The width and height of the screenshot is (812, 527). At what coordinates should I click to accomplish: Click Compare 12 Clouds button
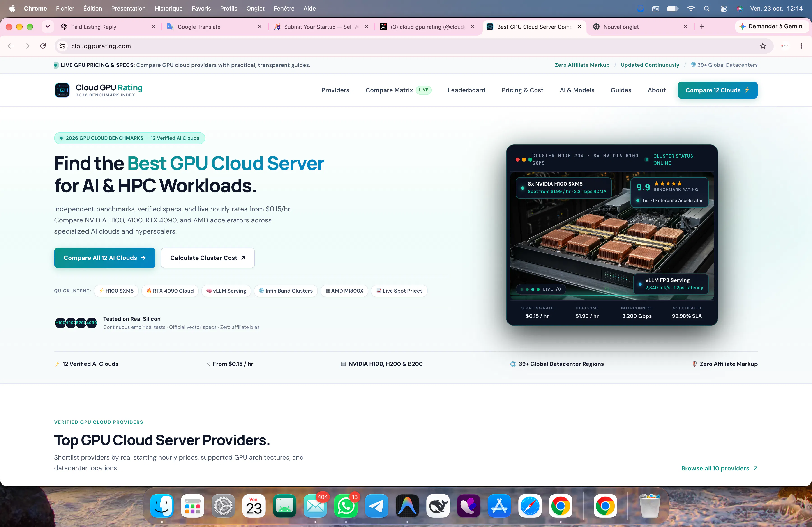pyautogui.click(x=717, y=90)
